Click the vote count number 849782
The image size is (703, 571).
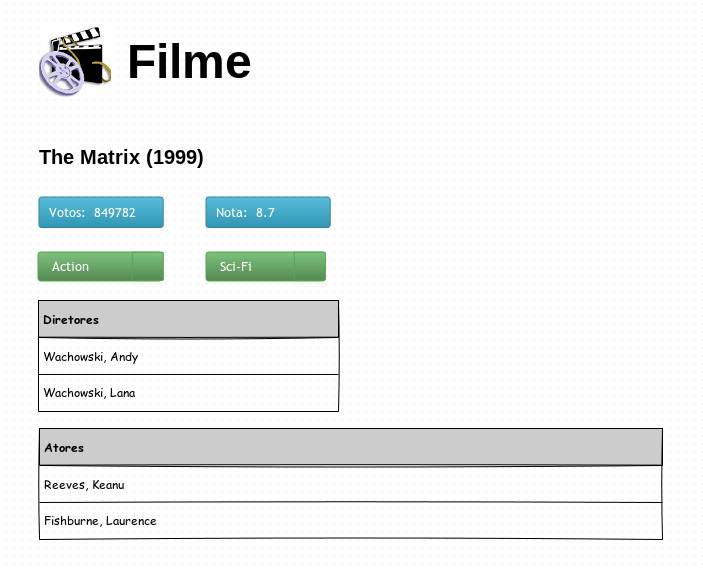click(115, 213)
